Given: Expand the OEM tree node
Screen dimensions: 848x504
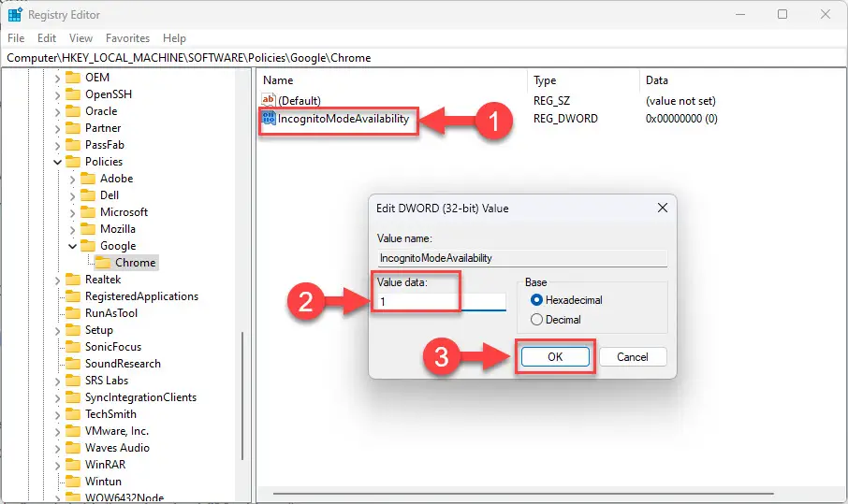Looking at the screenshot, I should [57, 78].
